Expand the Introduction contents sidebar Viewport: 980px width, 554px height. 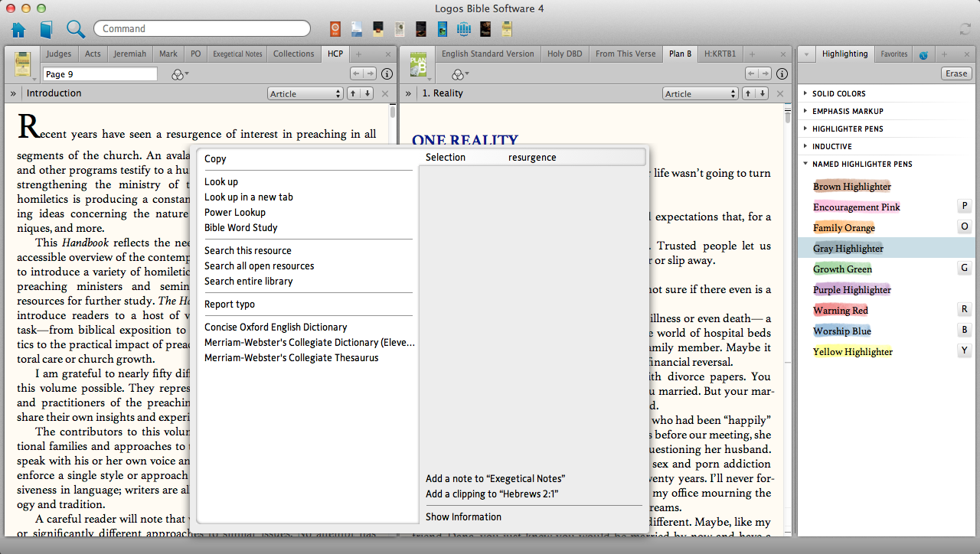coord(13,93)
